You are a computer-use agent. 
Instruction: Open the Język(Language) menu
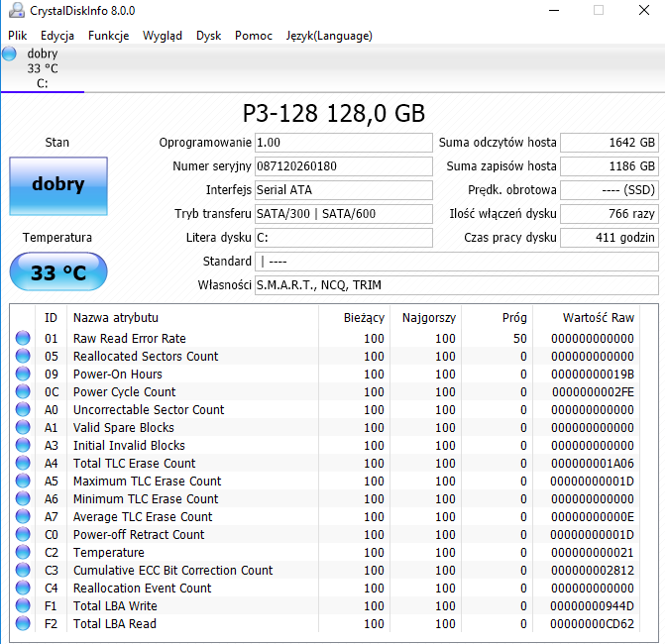pyautogui.click(x=329, y=36)
